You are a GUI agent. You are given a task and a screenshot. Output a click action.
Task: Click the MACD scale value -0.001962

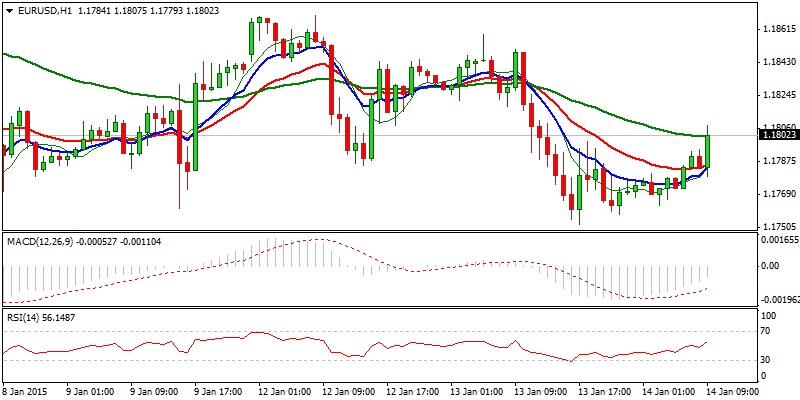click(778, 301)
